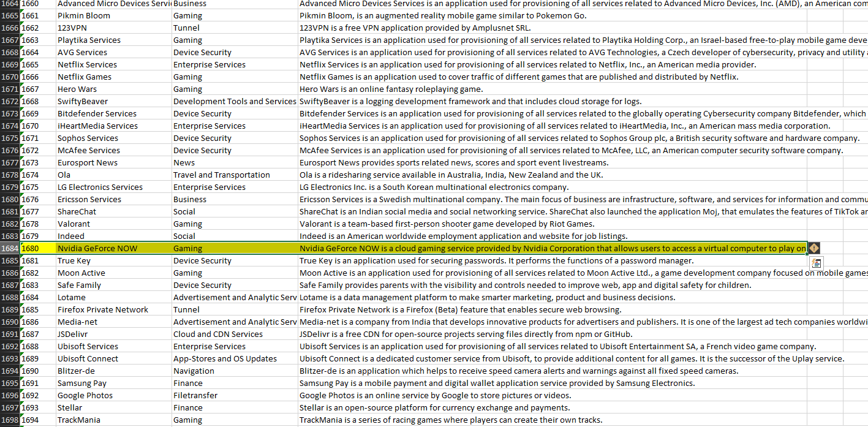Image resolution: width=868 pixels, height=427 pixels.
Task: Select row header 1696 for Google Photos
Action: [x=10, y=395]
